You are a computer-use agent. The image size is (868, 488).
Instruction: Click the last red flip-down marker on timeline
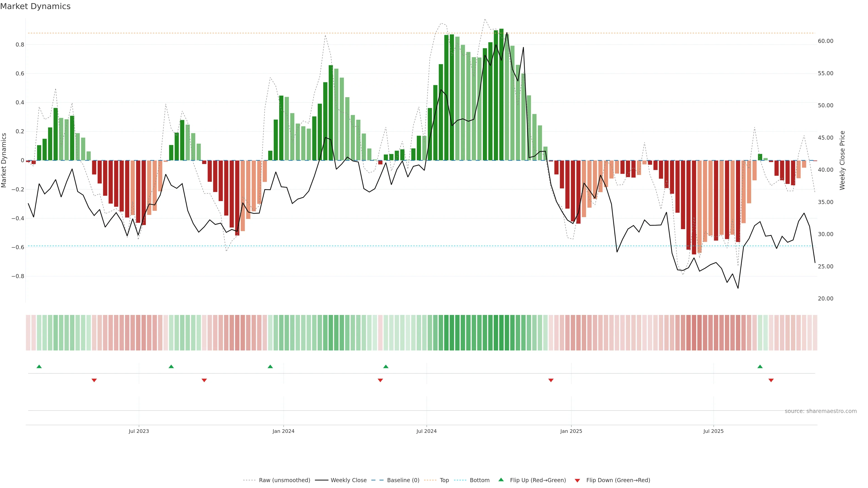[771, 380]
